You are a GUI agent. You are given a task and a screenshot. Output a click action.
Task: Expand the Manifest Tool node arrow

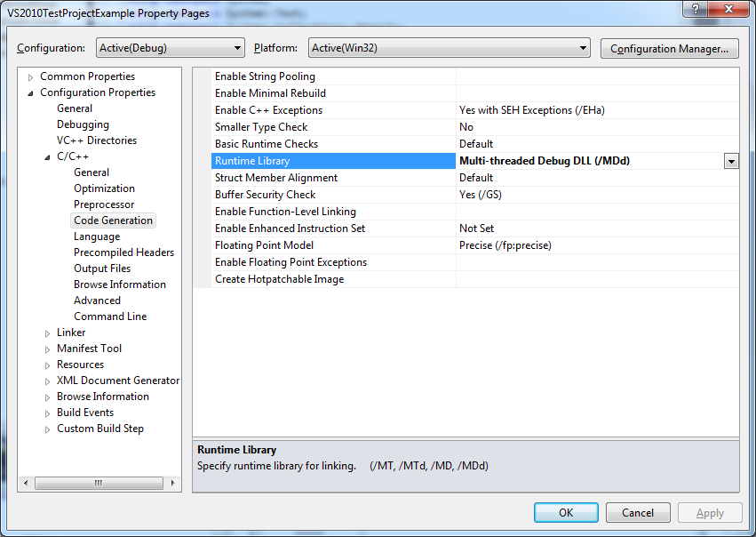pyautogui.click(x=47, y=349)
